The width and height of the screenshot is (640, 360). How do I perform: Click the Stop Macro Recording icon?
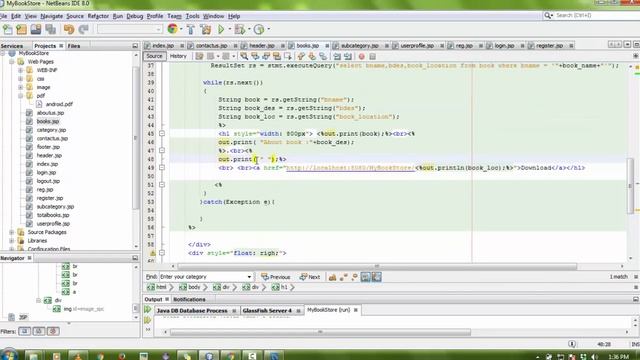pyautogui.click(x=372, y=56)
